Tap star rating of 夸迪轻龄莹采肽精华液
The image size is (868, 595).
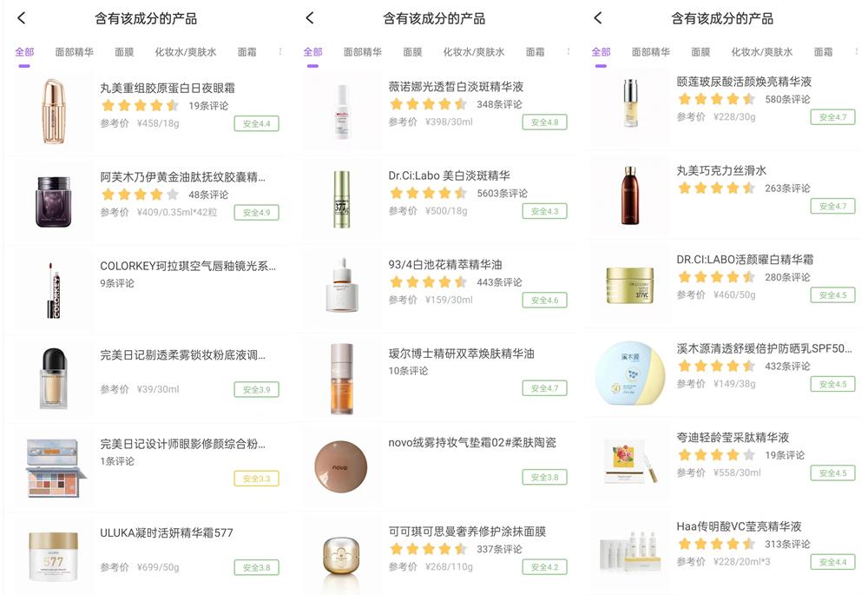click(x=716, y=455)
